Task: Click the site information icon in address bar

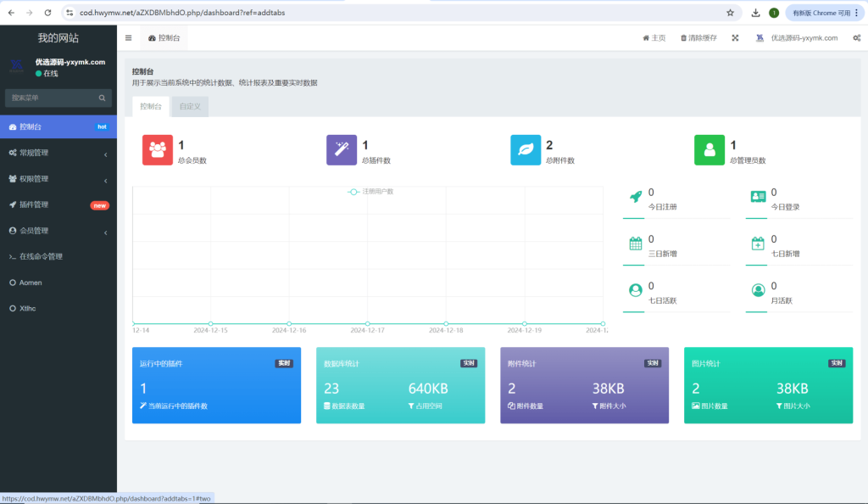Action: pyautogui.click(x=70, y=13)
